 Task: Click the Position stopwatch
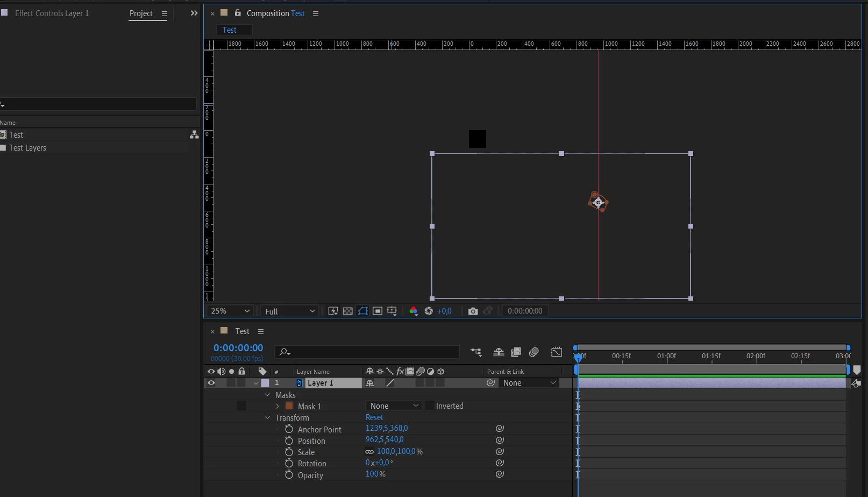289,440
